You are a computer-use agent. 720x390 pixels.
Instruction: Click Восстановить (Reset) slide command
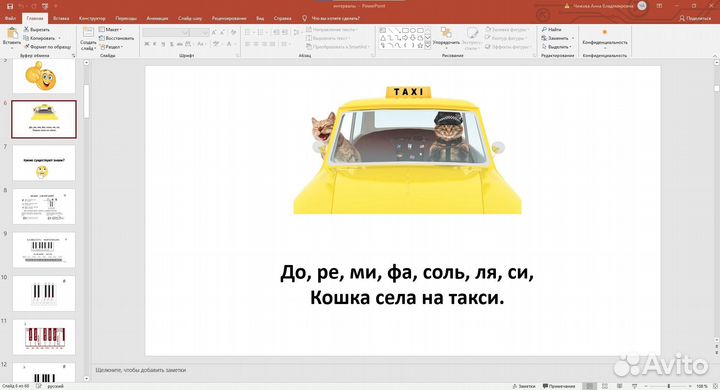pos(116,38)
